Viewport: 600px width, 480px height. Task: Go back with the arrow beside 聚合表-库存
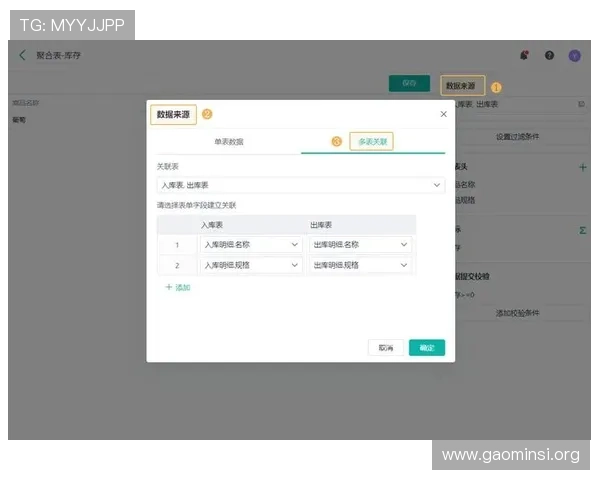(x=22, y=55)
